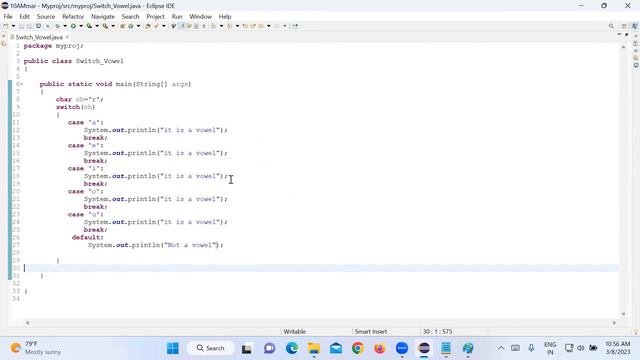Screen dimensions: 640x360
Task: Close the Switch_Vowel.java tab
Action: click(67, 37)
